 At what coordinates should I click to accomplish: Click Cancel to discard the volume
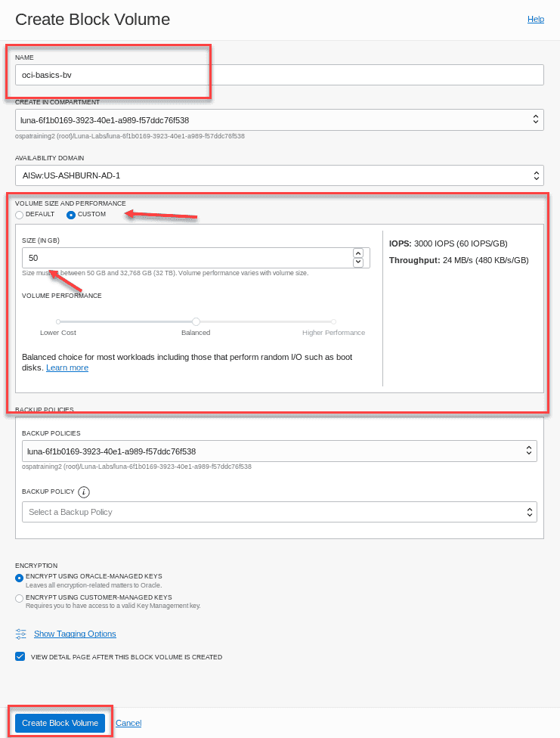click(x=128, y=723)
